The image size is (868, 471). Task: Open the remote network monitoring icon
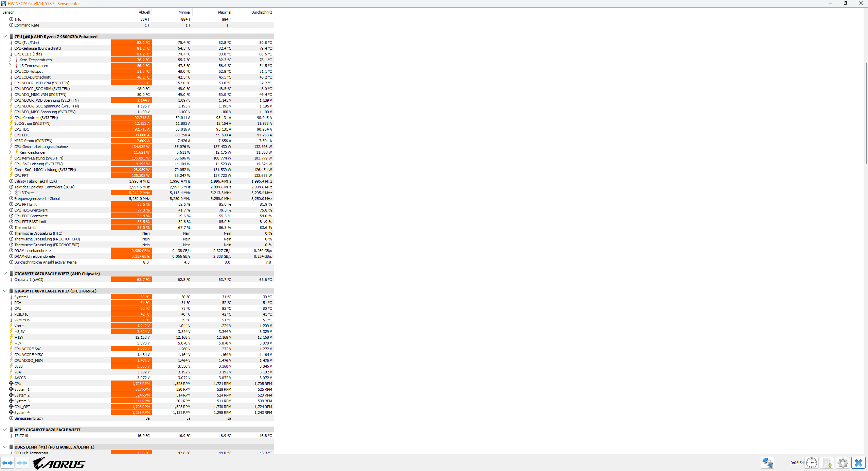pyautogui.click(x=767, y=463)
